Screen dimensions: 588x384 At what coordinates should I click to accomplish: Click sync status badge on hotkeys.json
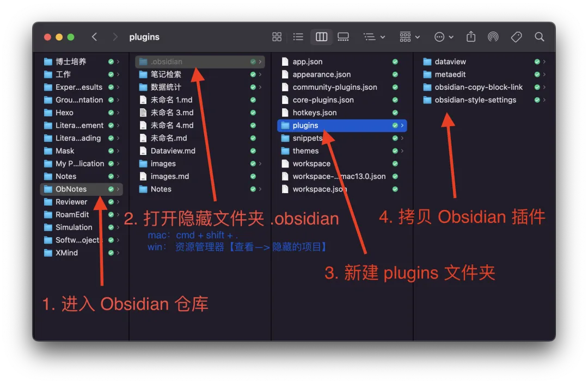pos(395,113)
